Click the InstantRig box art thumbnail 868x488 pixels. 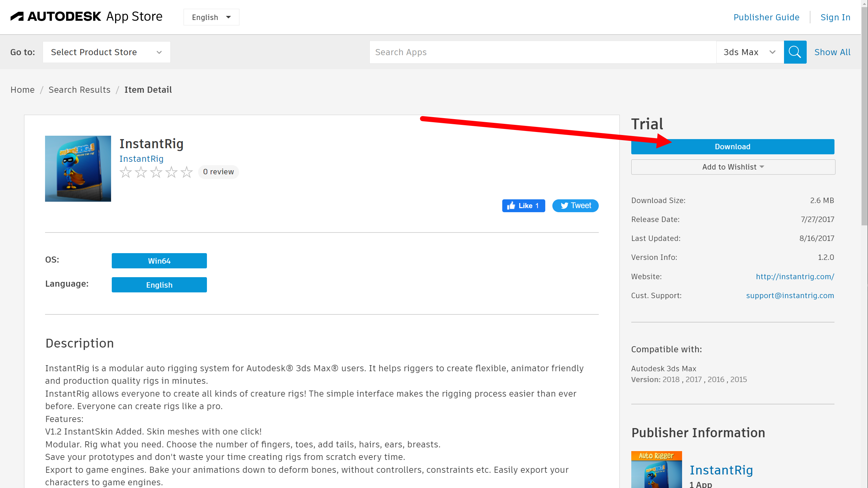pos(78,169)
